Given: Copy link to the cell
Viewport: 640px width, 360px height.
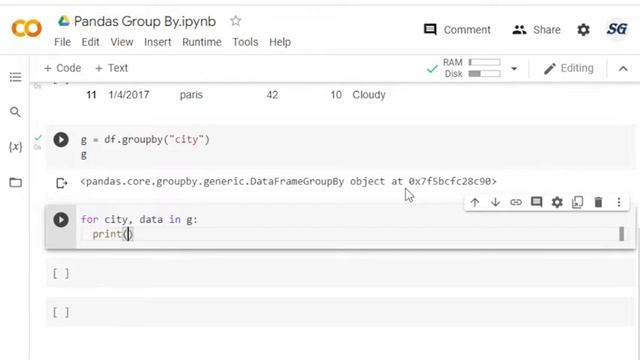Looking at the screenshot, I should (516, 202).
